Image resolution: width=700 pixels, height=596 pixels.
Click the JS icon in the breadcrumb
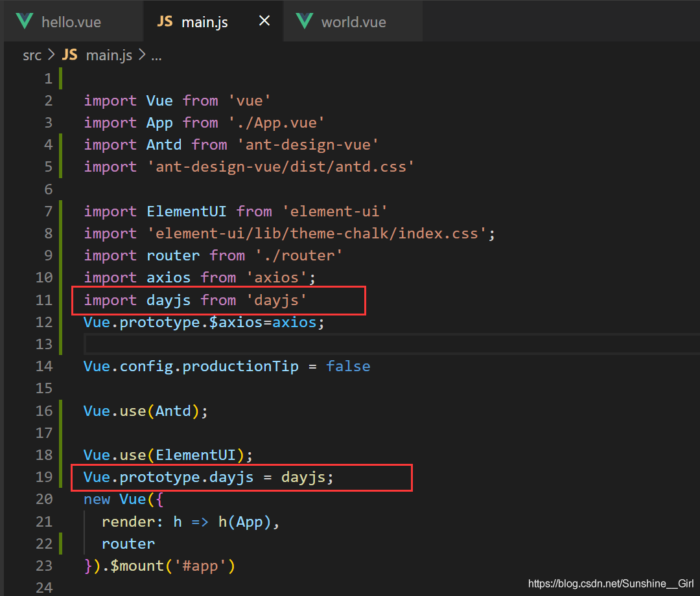(70, 55)
